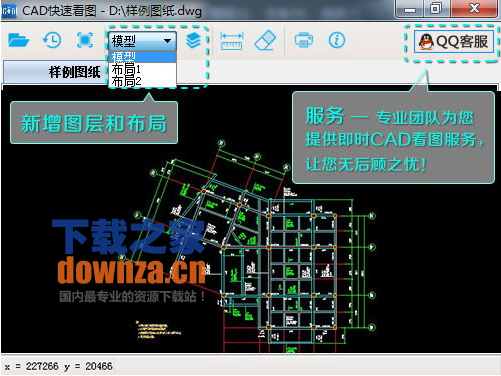Click the CAD app icon in title bar
This screenshot has width=501, height=376.
tap(9, 11)
